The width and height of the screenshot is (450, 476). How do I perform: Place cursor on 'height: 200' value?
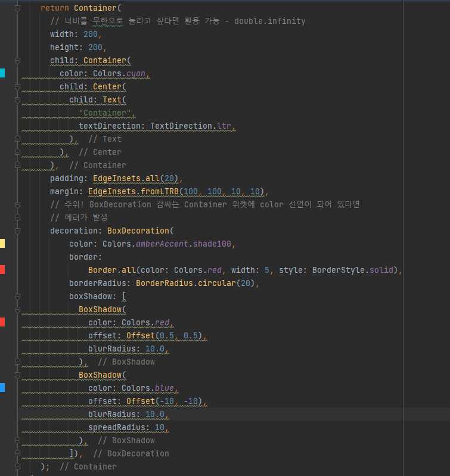click(x=95, y=47)
